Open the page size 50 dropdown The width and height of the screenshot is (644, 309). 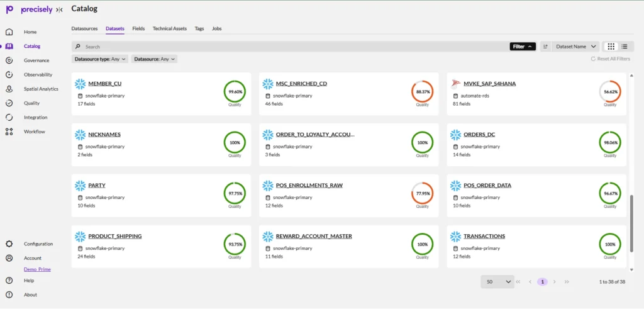click(x=497, y=282)
